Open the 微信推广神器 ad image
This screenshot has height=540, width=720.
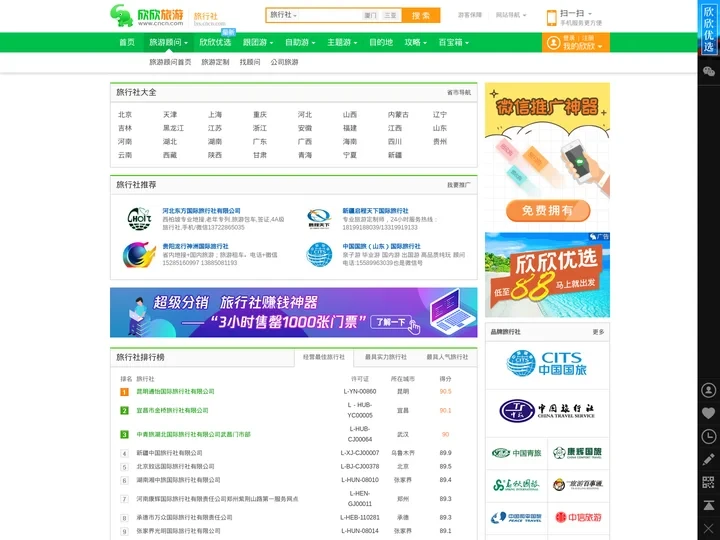(547, 155)
